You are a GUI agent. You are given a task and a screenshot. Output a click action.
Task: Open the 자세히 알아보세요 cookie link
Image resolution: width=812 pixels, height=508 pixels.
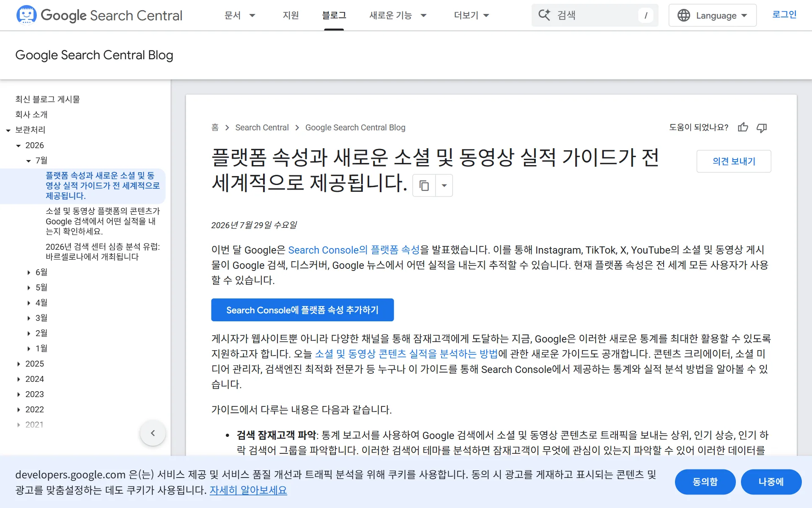248,490
